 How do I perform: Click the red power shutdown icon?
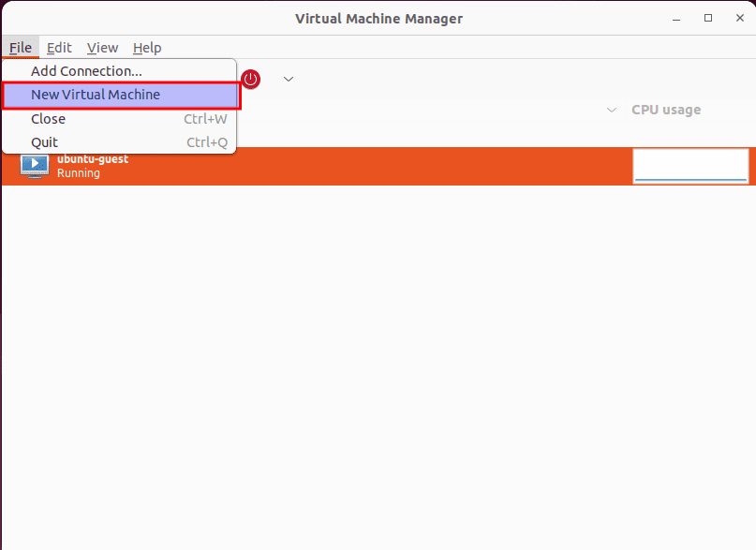[x=250, y=80]
